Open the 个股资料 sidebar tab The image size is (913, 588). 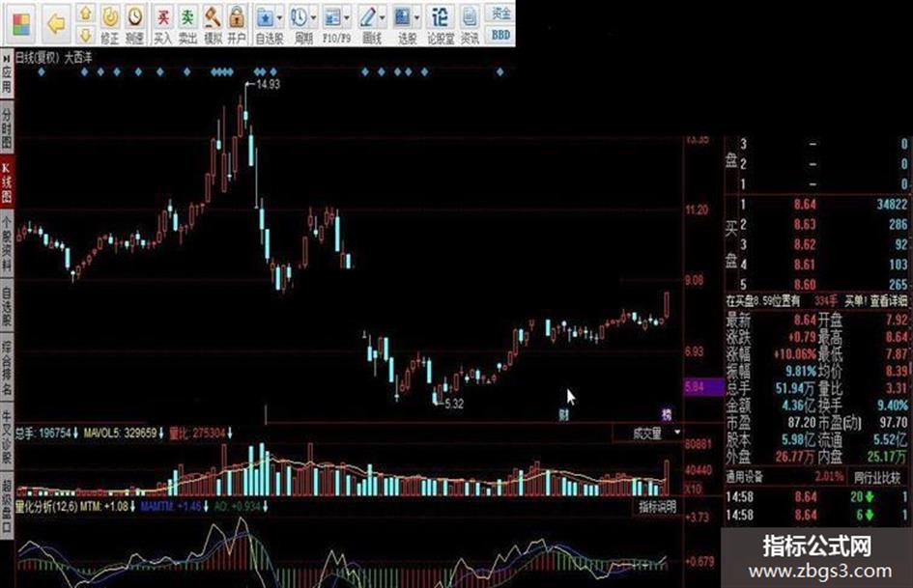7,243
